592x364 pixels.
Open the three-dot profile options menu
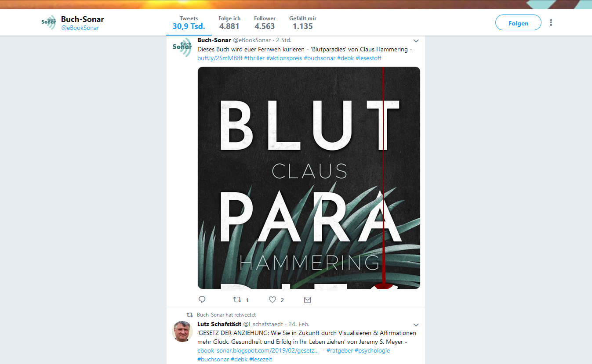(551, 22)
